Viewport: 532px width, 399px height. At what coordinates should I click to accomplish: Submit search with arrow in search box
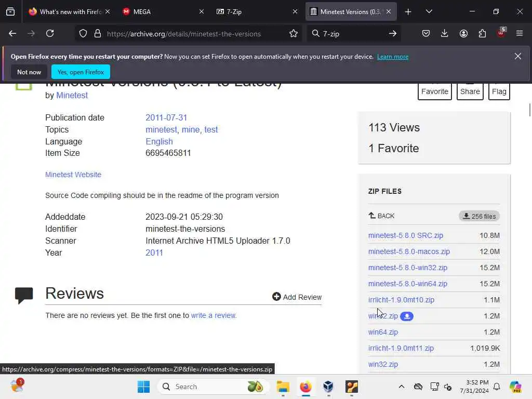point(393,34)
